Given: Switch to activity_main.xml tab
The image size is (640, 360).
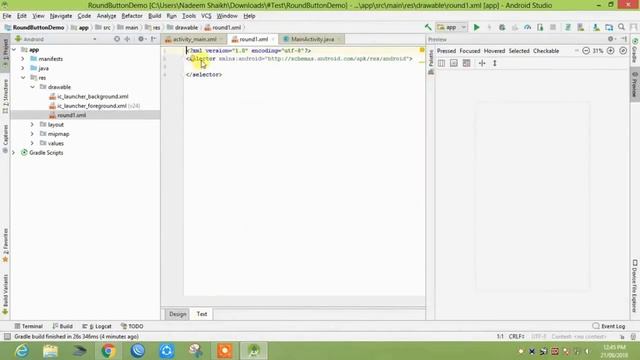Looking at the screenshot, I should point(195,39).
